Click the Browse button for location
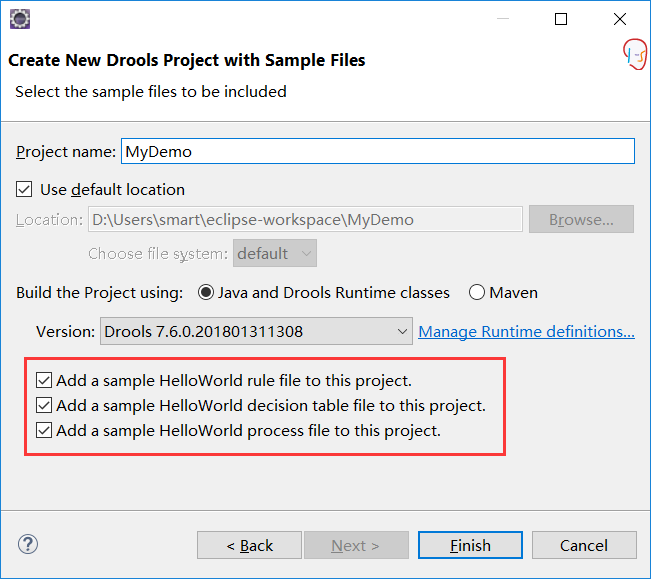 click(x=581, y=219)
